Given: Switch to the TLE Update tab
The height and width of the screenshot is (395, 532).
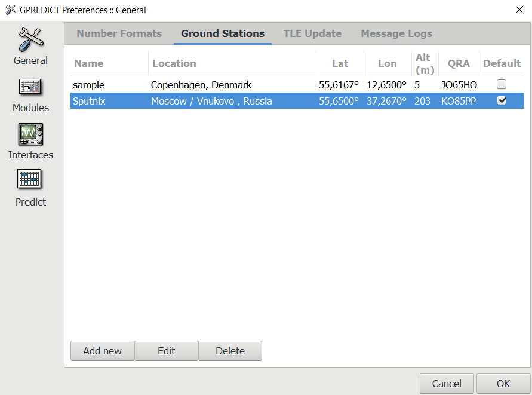Looking at the screenshot, I should click(x=312, y=33).
